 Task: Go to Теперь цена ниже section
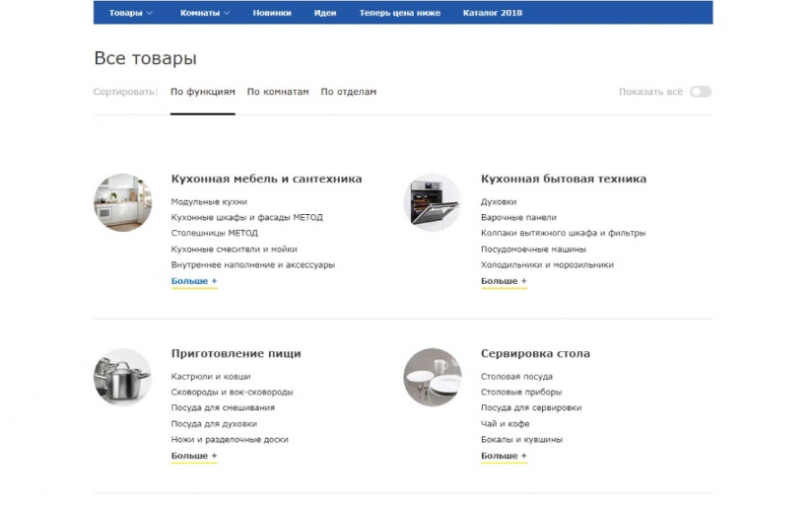[x=400, y=13]
